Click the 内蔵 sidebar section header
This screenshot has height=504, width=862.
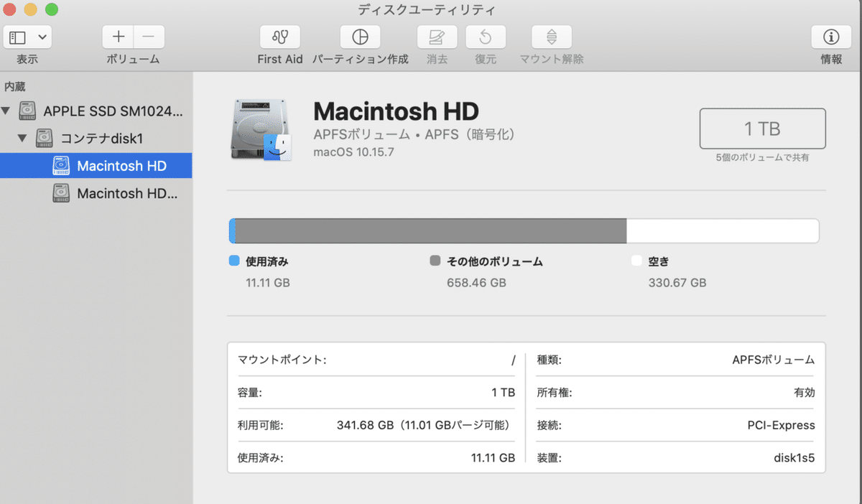tap(14, 86)
